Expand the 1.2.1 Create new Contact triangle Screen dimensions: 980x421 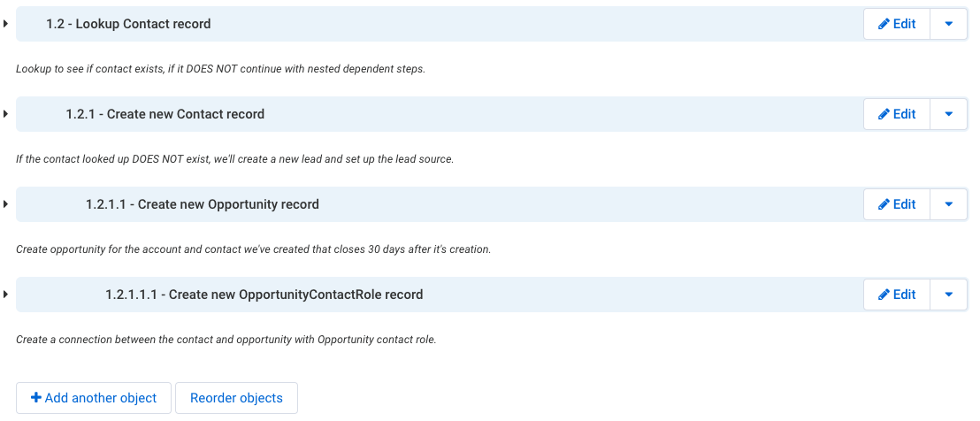point(5,114)
